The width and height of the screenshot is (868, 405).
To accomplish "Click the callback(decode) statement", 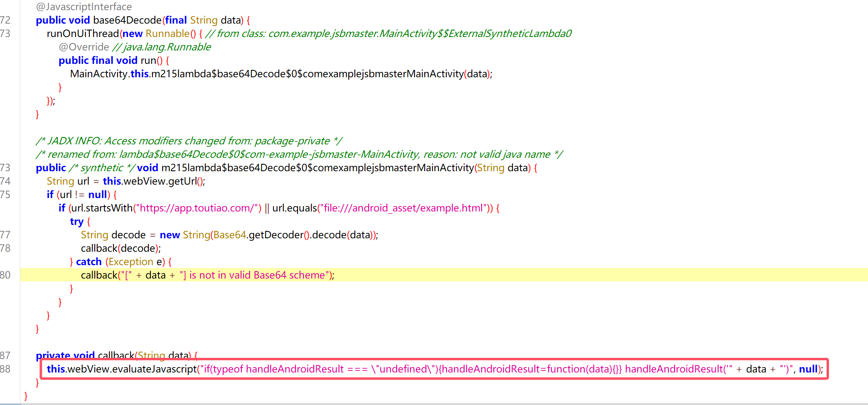I will click(x=121, y=248).
